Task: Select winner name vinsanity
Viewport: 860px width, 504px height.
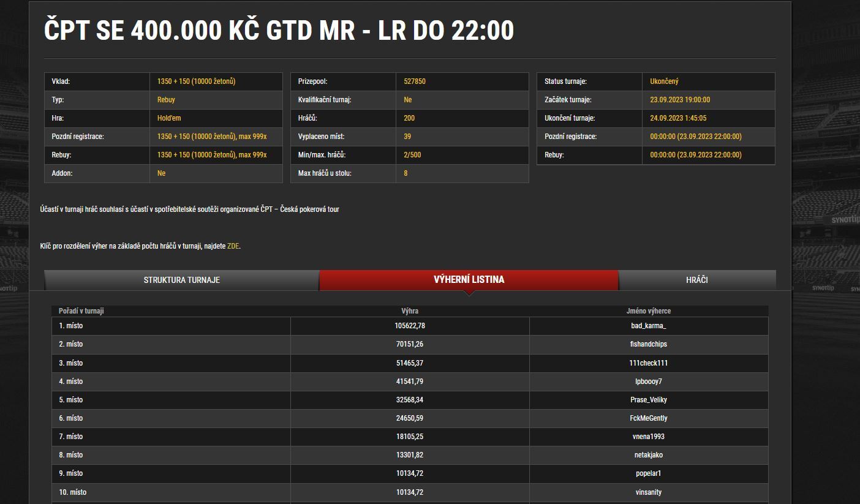Action: [649, 492]
